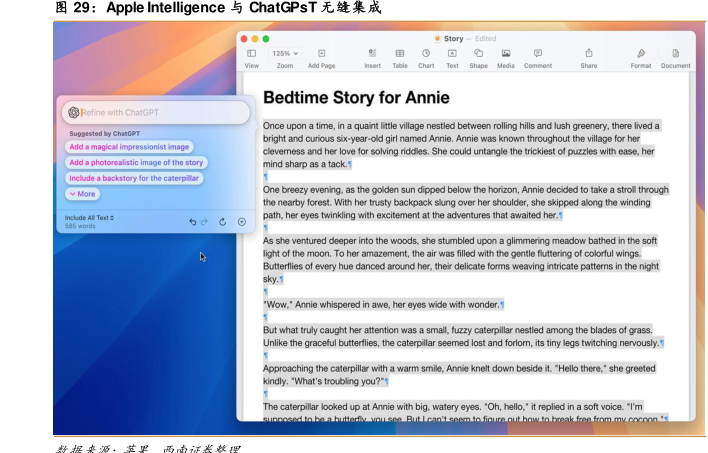Open the Insert menu icon
Screen dimensions: 708x453
(x=372, y=53)
